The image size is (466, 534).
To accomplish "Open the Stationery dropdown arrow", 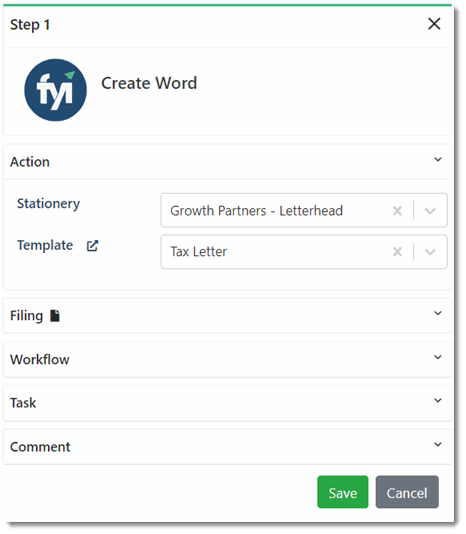I will pos(430,211).
